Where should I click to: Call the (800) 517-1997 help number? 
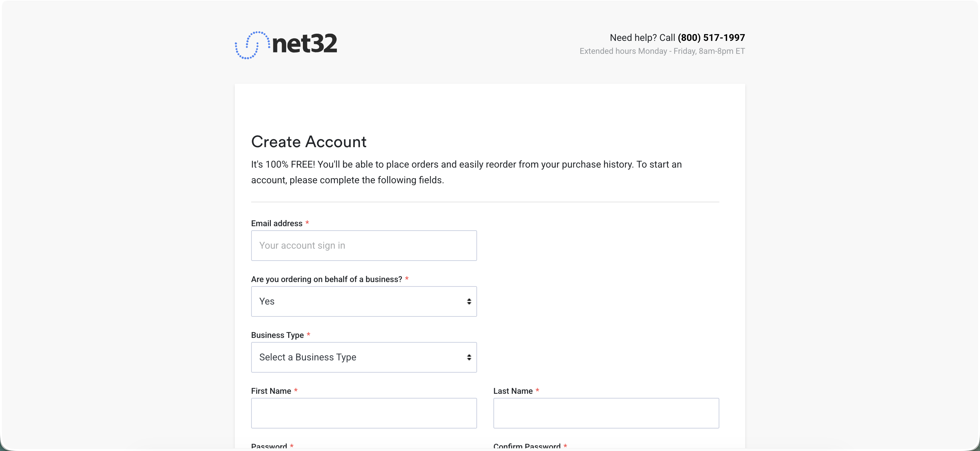[x=711, y=37]
